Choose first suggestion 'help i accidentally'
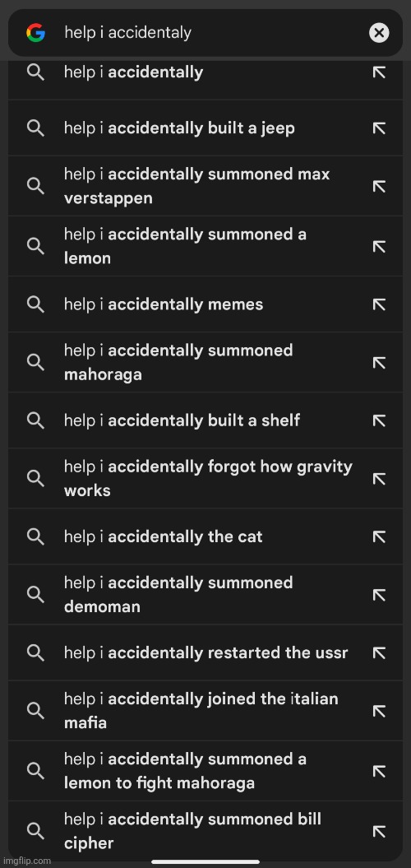 point(205,74)
